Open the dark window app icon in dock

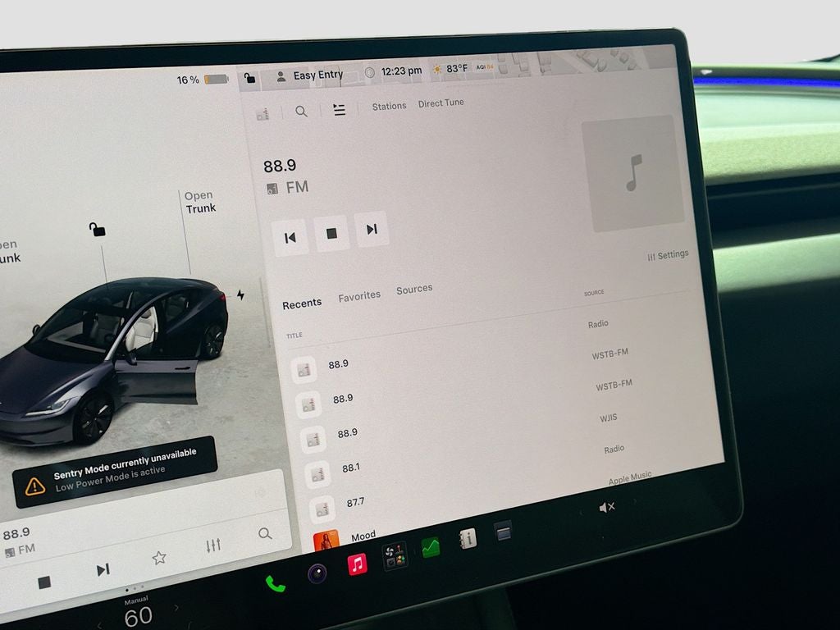tap(503, 532)
